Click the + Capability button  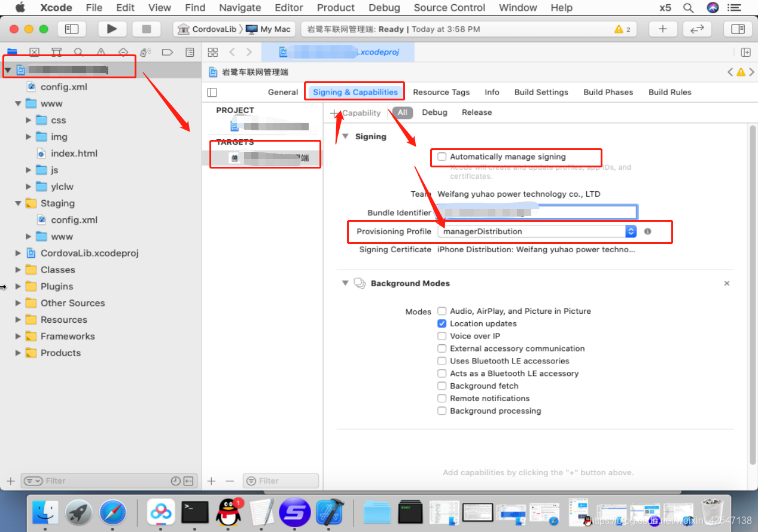point(356,112)
